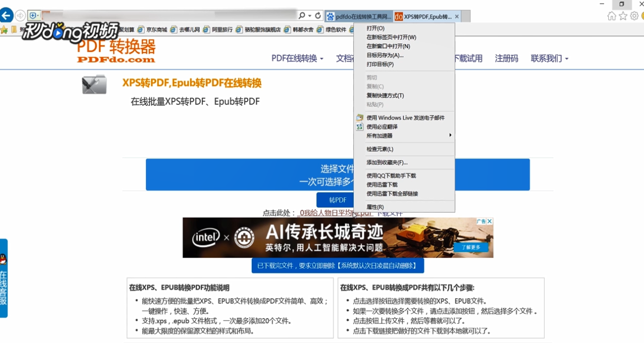Open the 所有加速器 submenu arrow
644x343 pixels.
[449, 135]
